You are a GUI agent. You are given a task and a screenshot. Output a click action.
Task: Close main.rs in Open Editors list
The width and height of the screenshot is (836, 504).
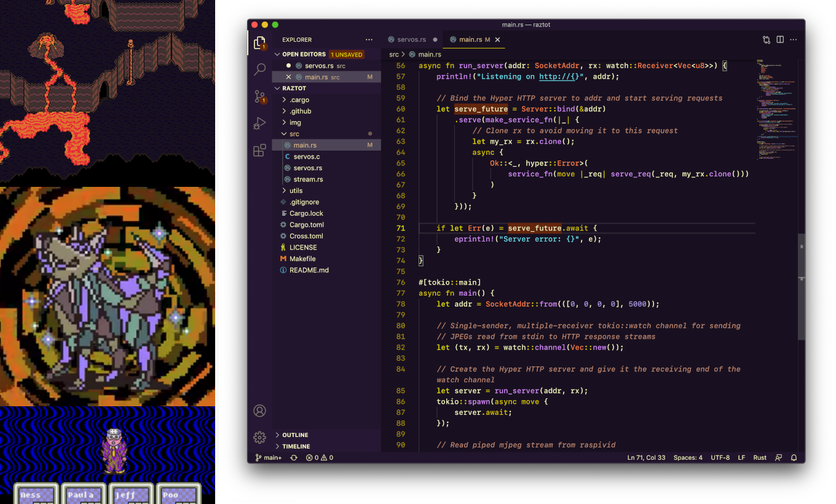[x=288, y=77]
